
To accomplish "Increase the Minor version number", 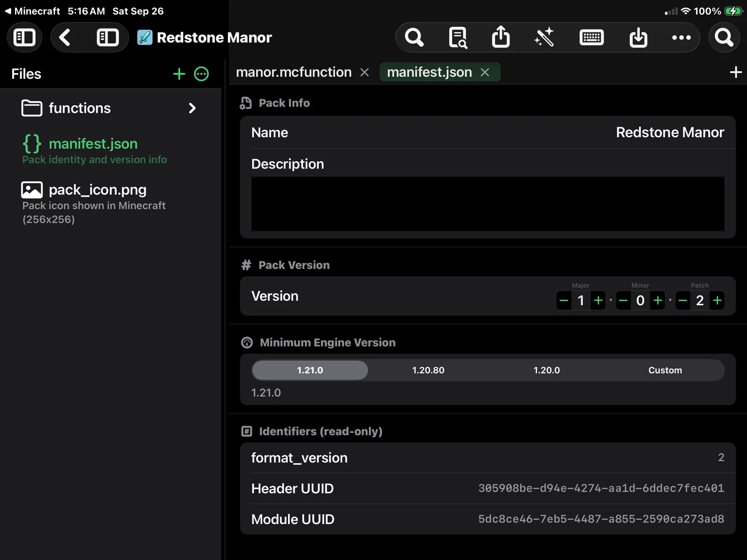I will [x=658, y=301].
